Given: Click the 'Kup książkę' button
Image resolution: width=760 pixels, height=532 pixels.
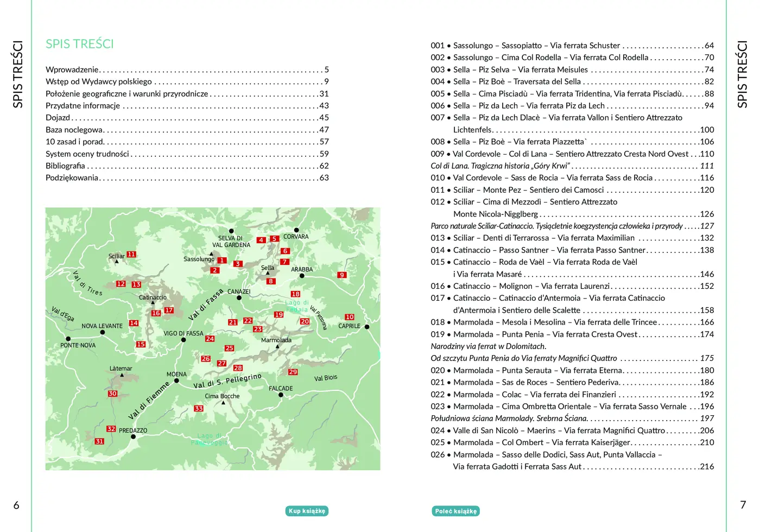Looking at the screenshot, I should click(x=307, y=511).
